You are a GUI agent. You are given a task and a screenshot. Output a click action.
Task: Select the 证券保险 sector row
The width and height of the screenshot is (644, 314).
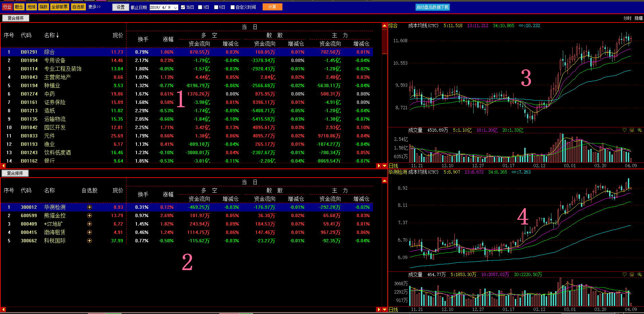tap(55, 102)
